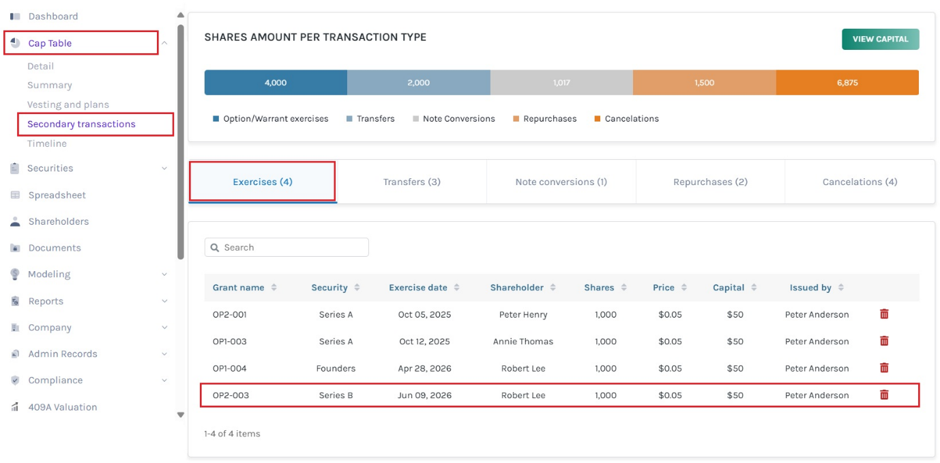Open Dashboard from the sidebar icon
The width and height of the screenshot is (940, 463).
coord(16,16)
